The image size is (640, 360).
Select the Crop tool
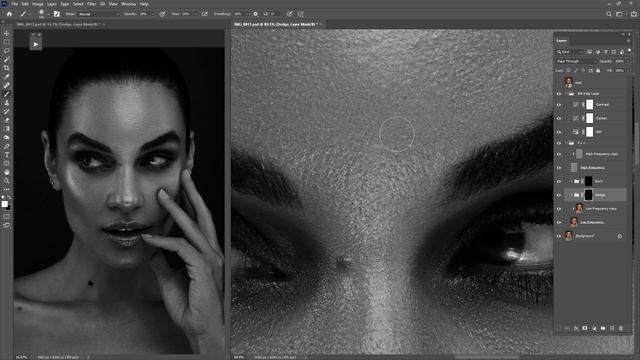[x=7, y=68]
